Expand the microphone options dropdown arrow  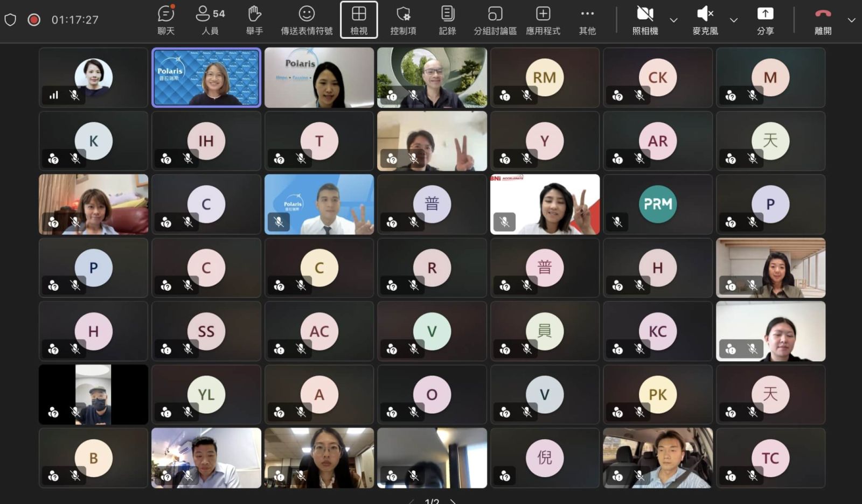(733, 20)
